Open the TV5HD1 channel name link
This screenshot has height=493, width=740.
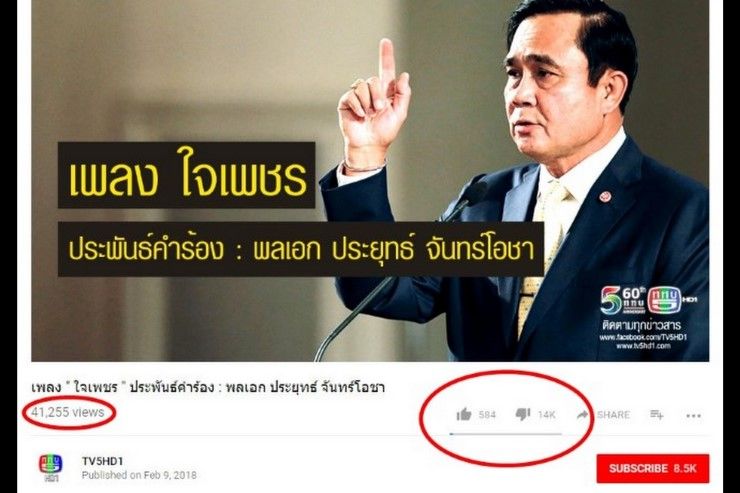coord(102,461)
